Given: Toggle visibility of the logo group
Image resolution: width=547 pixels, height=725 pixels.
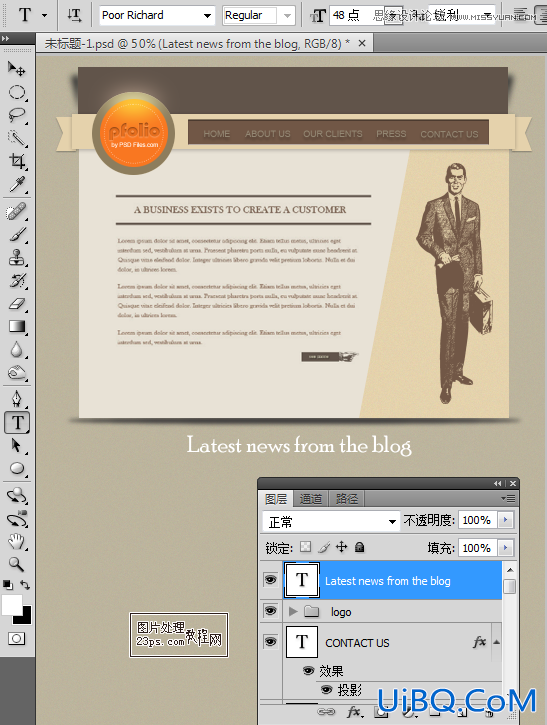Looking at the screenshot, I should coord(270,611).
